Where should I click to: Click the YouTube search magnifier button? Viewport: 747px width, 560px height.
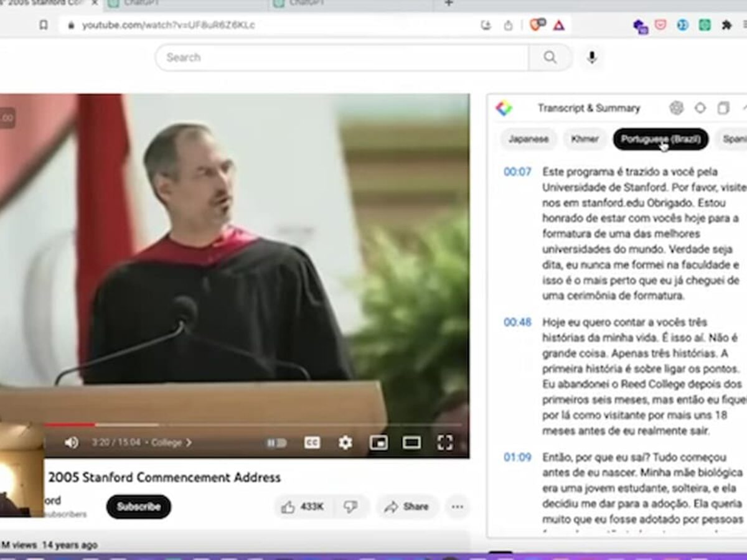point(550,57)
